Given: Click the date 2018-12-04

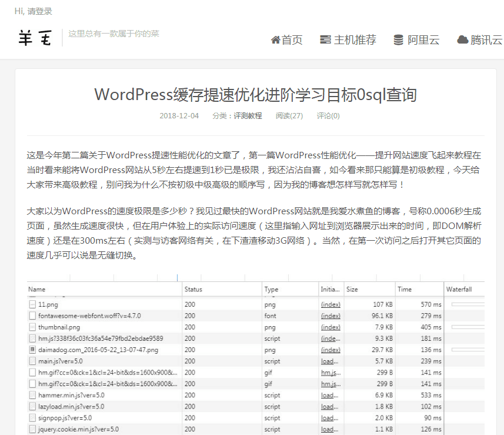Looking at the screenshot, I should point(179,116).
